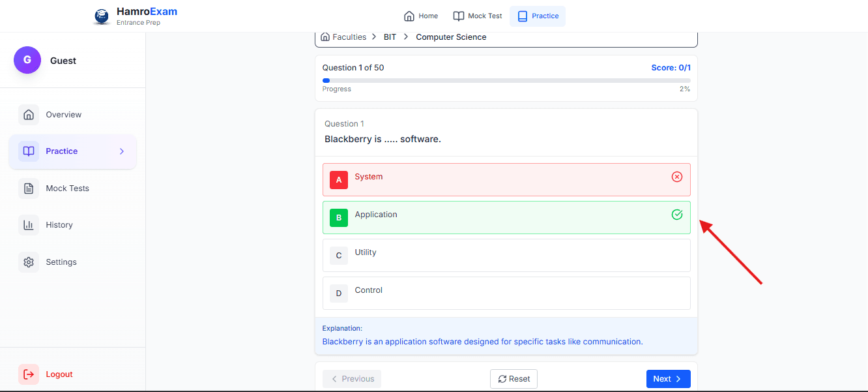Click the HamroExam logo icon
Image resolution: width=868 pixels, height=392 pixels.
pos(102,16)
